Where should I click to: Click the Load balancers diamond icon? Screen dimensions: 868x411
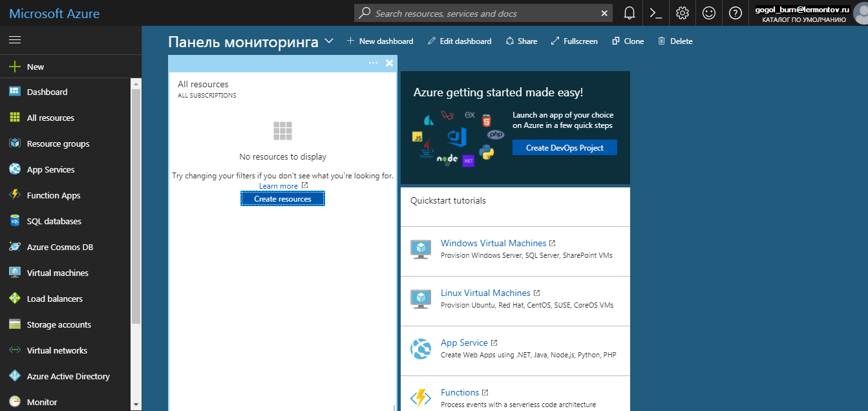click(x=15, y=299)
